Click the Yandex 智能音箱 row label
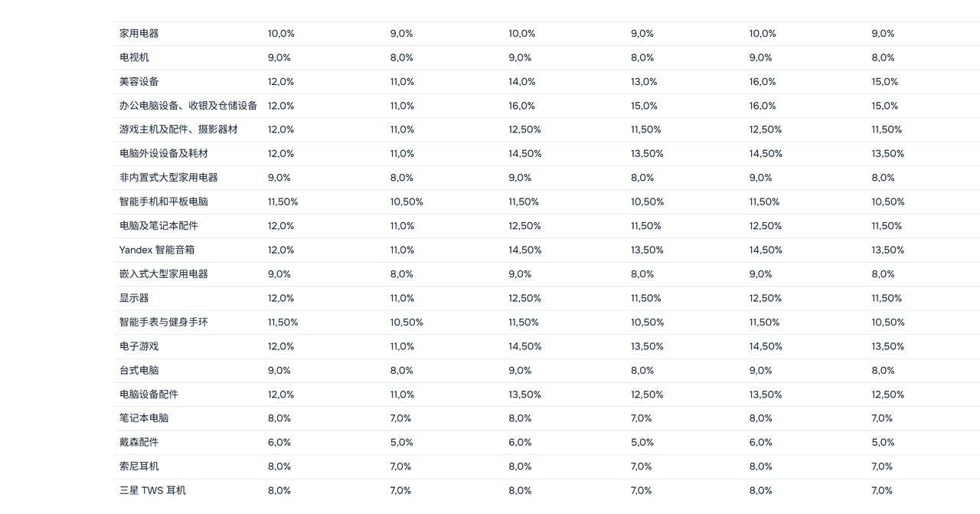The image size is (980, 514). [x=157, y=250]
